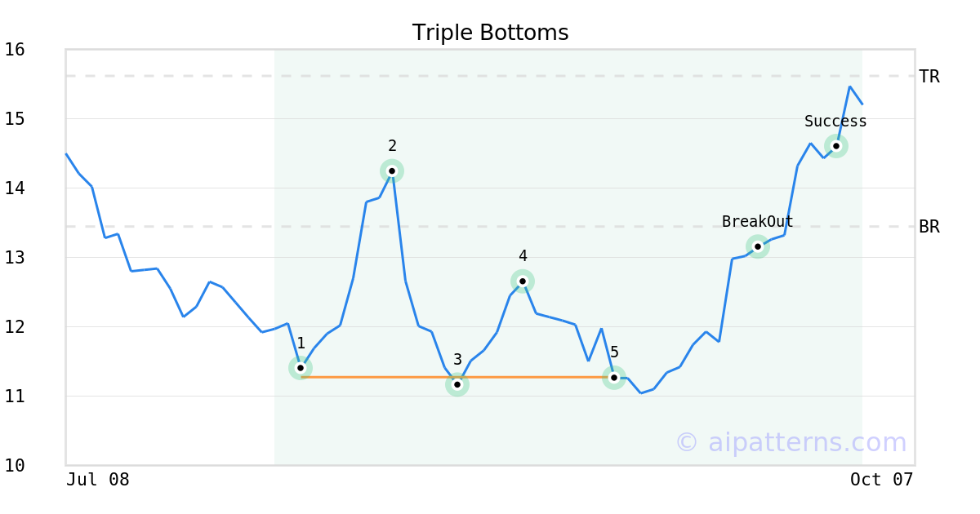Click the y-axis value 13
The height and width of the screenshot is (514, 980).
[x=15, y=258]
